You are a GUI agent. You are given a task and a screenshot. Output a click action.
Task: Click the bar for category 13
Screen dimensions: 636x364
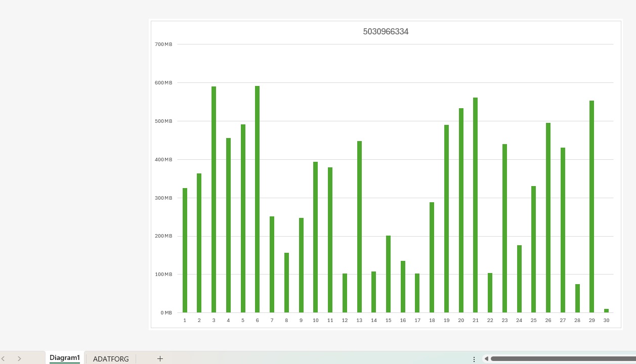(x=359, y=226)
